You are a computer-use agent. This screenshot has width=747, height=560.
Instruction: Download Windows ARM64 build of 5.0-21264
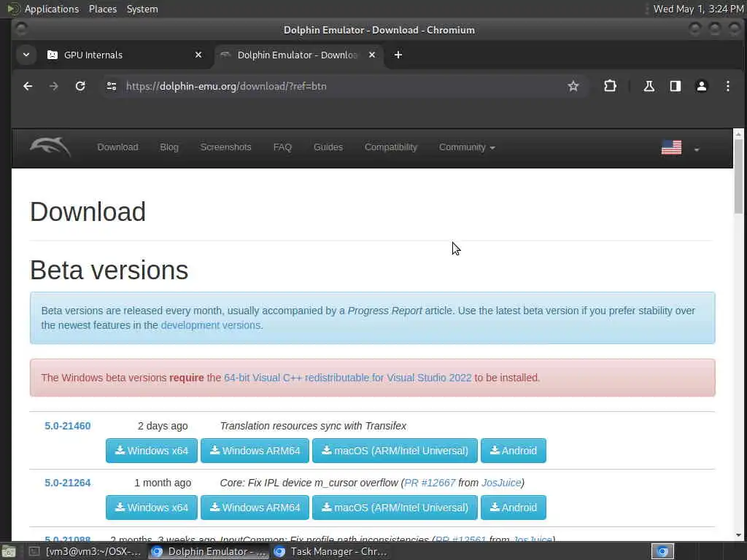pos(255,507)
